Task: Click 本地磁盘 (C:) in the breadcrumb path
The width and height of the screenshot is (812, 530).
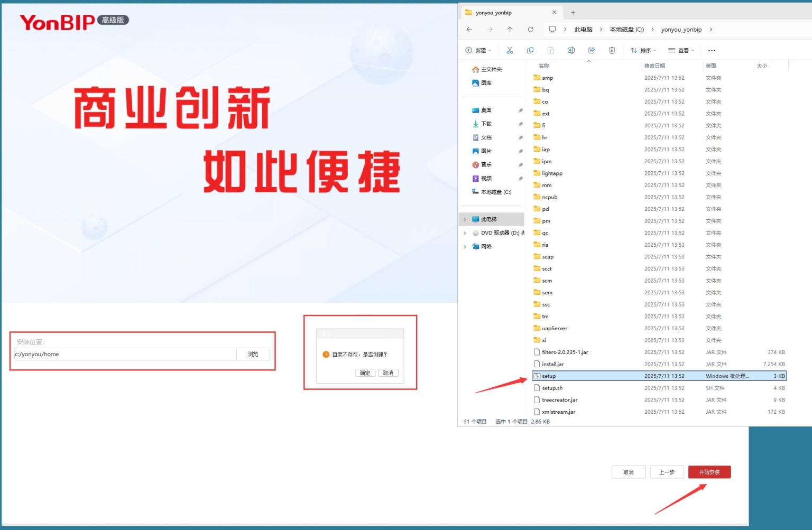Action: (627, 29)
